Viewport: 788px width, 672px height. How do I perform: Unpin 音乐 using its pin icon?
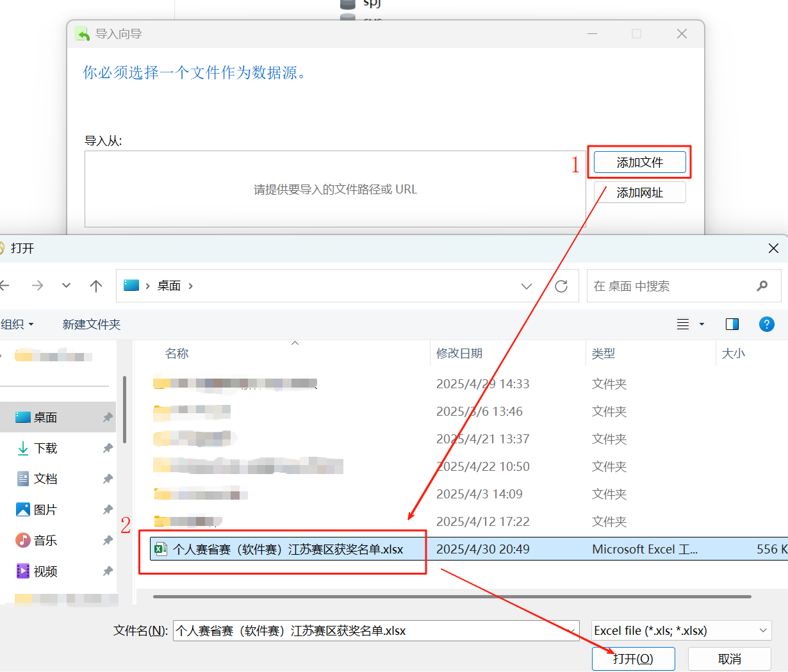pos(108,541)
